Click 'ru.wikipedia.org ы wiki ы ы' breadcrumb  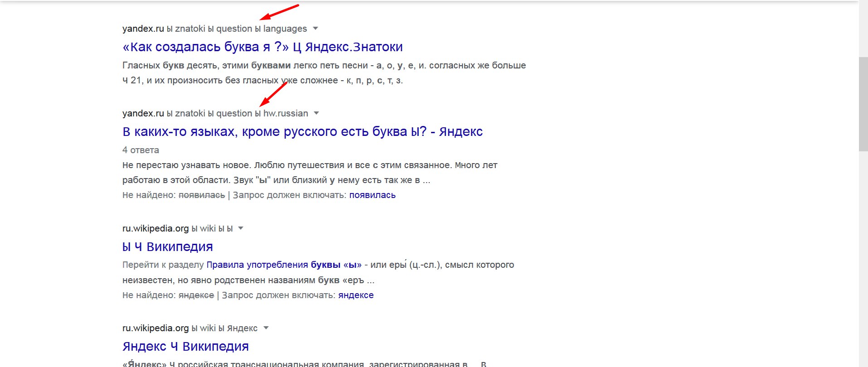[178, 229]
